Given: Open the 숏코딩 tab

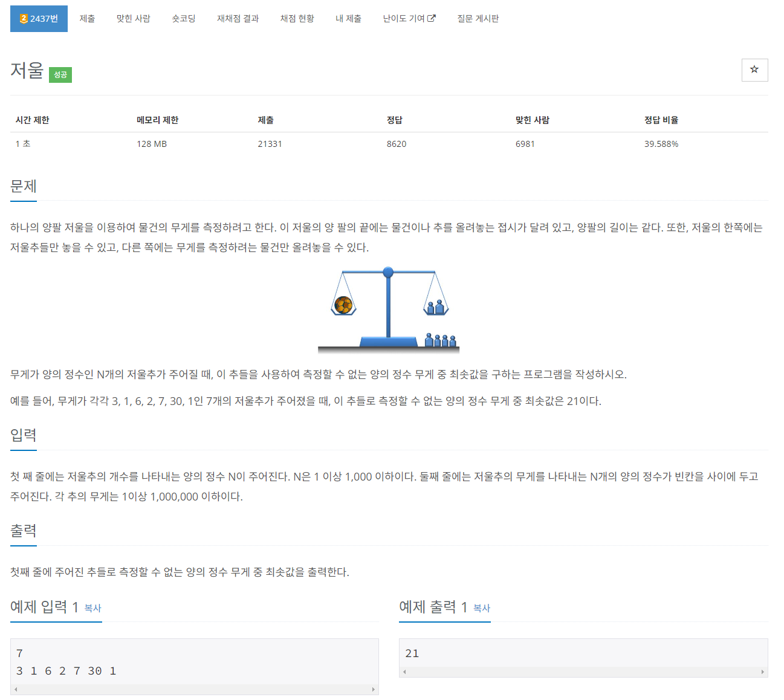Looking at the screenshot, I should 183,18.
